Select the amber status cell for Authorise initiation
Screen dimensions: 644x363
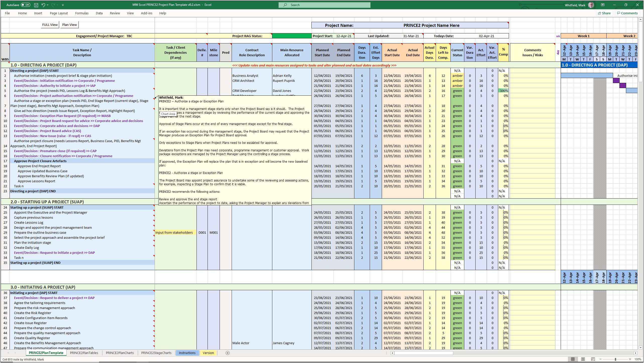pyautogui.click(x=457, y=76)
